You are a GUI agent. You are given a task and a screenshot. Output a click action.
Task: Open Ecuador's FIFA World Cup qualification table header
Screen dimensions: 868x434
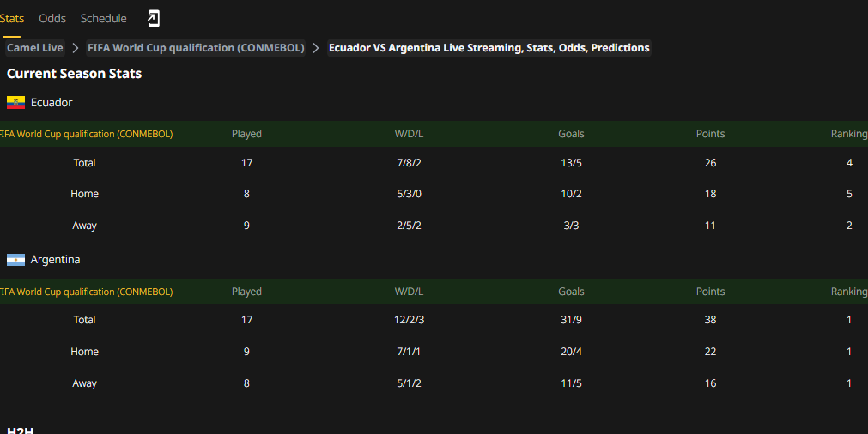86,134
